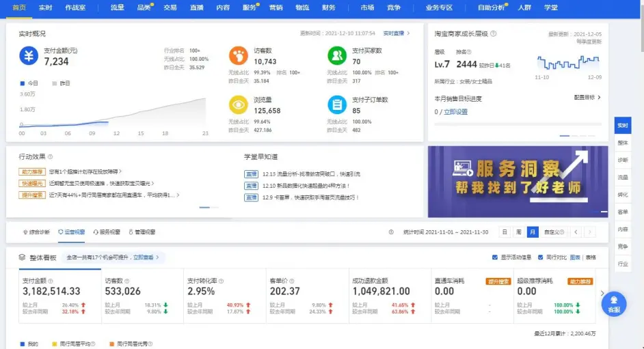This screenshot has width=644, height=349.
Task: Show more metric cards with right arrow
Action: 602,293
